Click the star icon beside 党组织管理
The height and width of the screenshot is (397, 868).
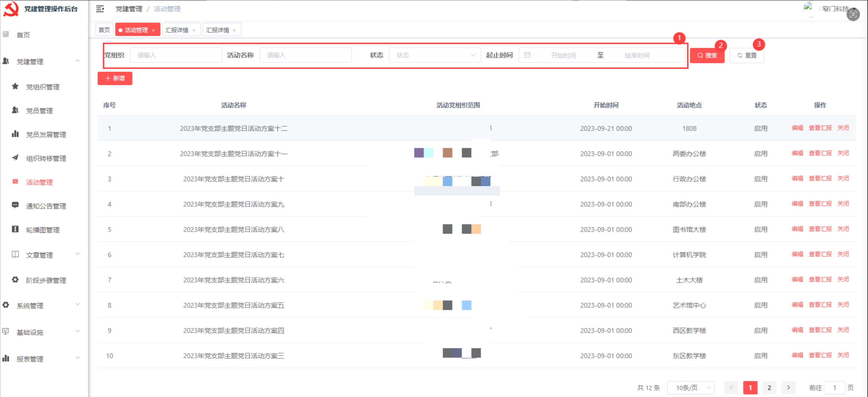pos(15,86)
